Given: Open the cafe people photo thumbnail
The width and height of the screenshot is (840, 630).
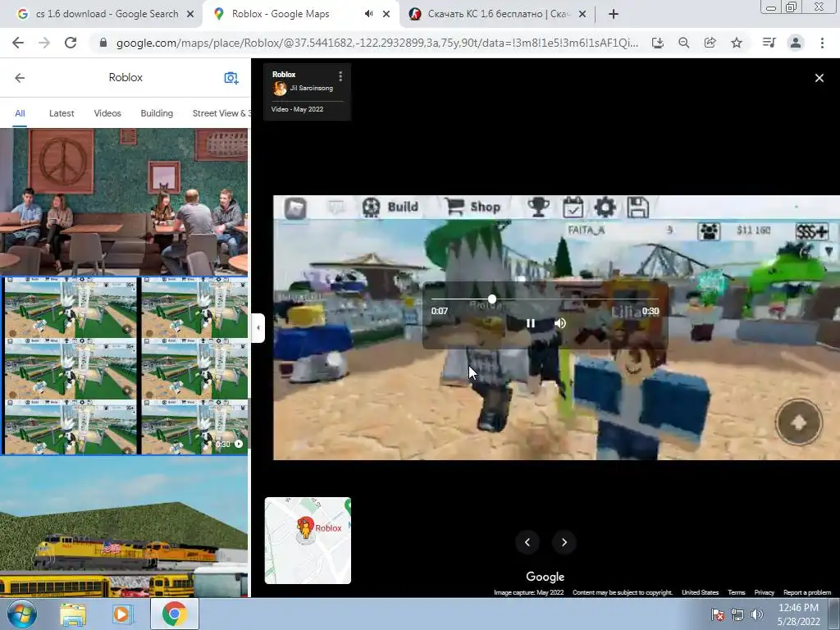Looking at the screenshot, I should [124, 202].
